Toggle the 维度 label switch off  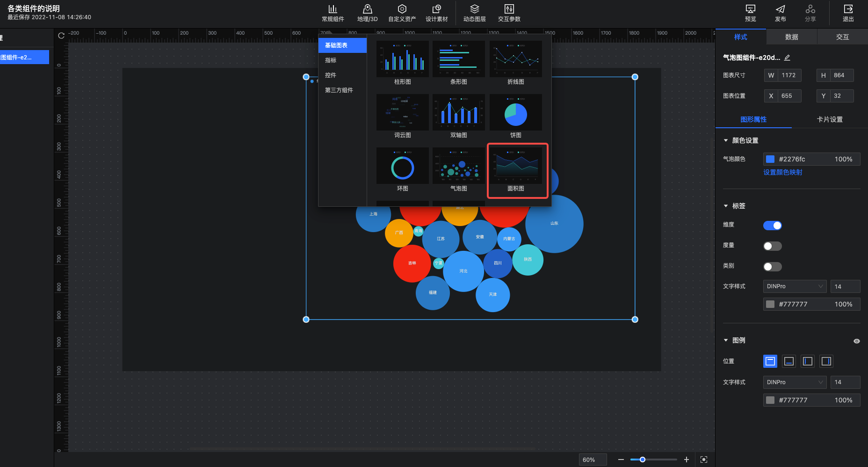[x=773, y=226]
